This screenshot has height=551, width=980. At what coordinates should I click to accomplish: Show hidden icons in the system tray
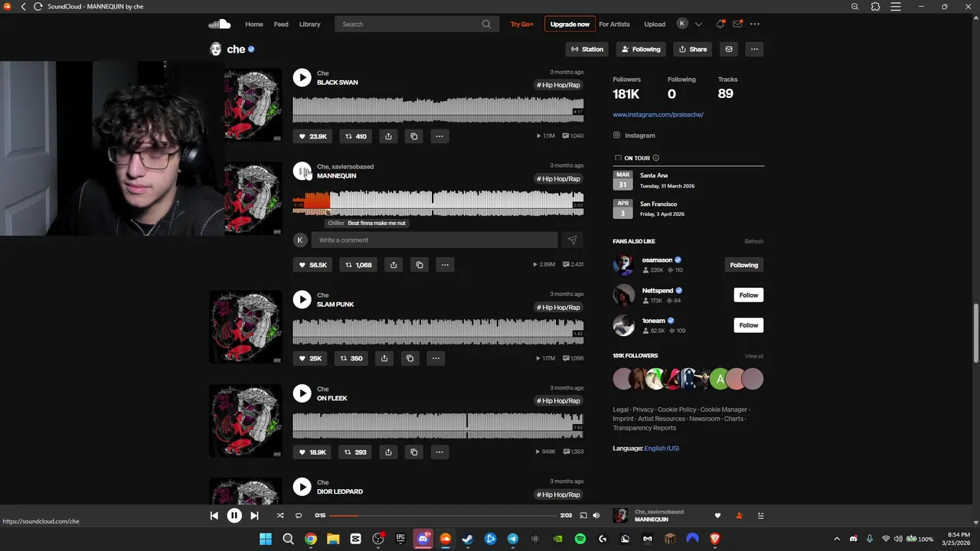pos(837,539)
